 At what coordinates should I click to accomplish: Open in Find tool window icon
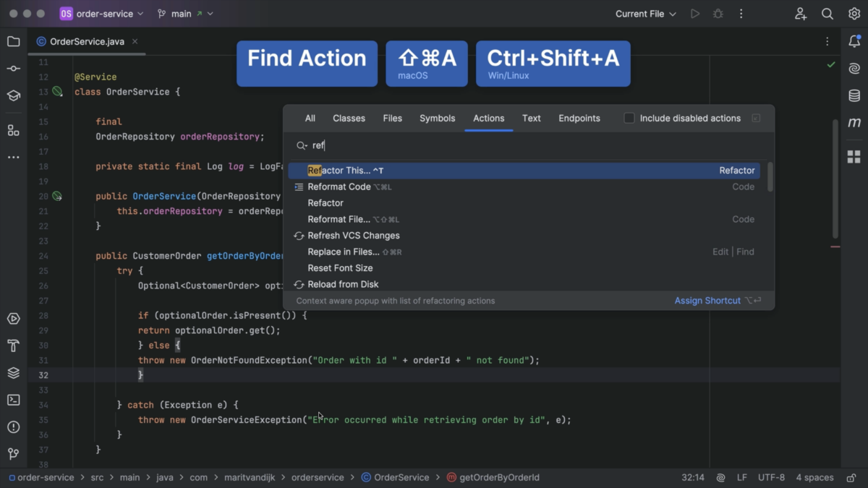(756, 119)
